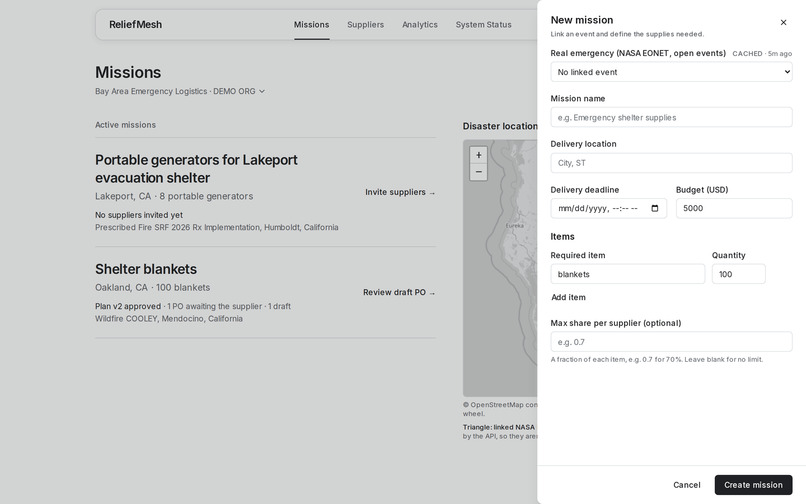Click Review draft PO for Shelter blankets
The width and height of the screenshot is (806, 504).
tap(399, 292)
